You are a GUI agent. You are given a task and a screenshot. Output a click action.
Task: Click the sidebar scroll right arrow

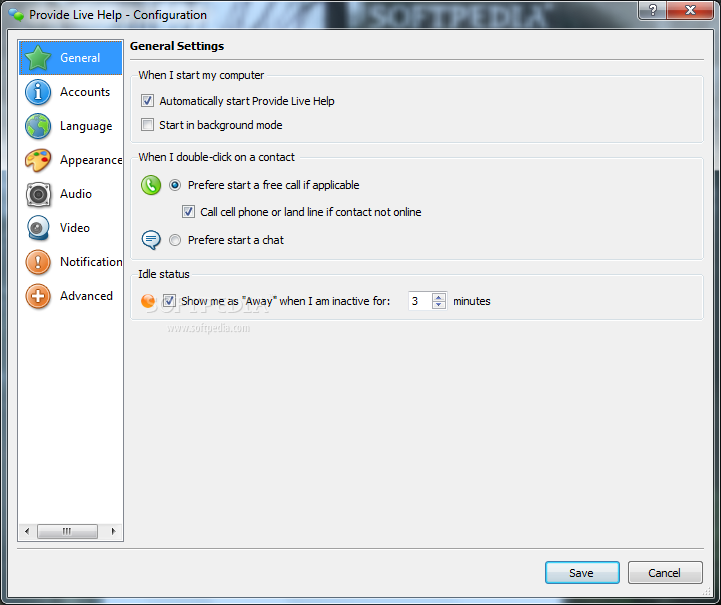tap(114, 531)
